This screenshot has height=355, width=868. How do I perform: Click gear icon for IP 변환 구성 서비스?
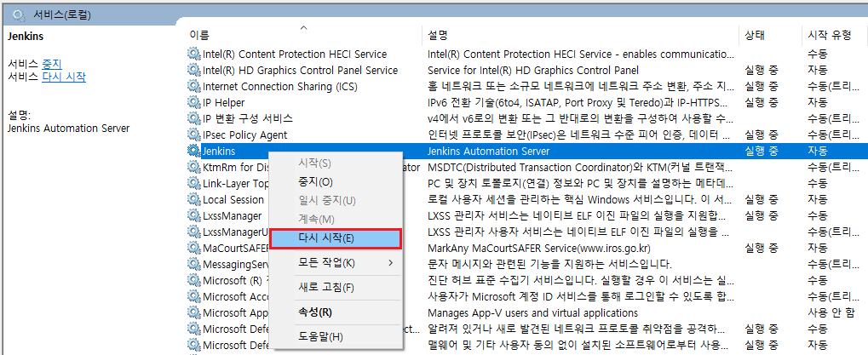193,118
